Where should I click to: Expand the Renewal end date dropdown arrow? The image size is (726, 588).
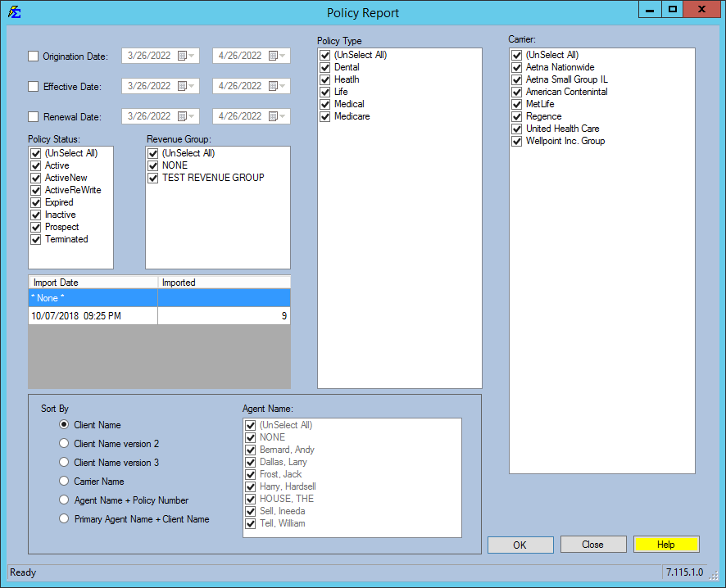point(281,115)
